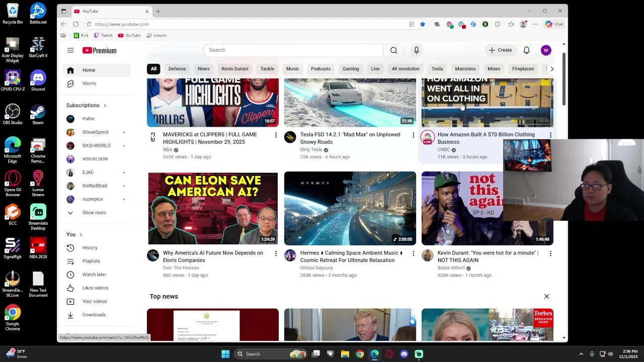Open Liked videos in the sidebar
Image resolution: width=644 pixels, height=362 pixels.
[x=96, y=288]
